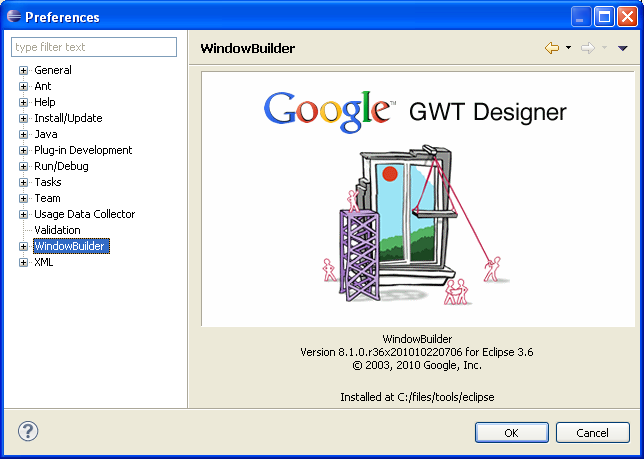644x459 pixels.
Task: Expand the Team node
Action: (23, 198)
